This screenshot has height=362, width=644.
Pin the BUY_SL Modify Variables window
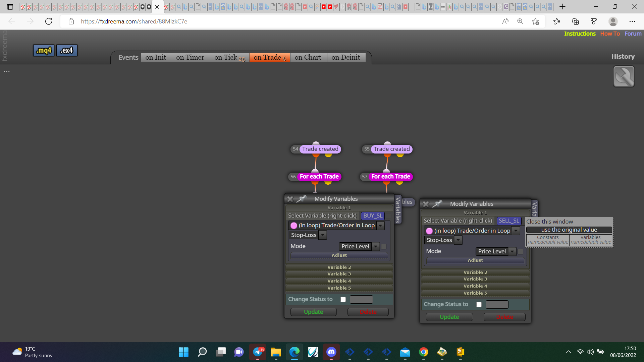point(301,199)
